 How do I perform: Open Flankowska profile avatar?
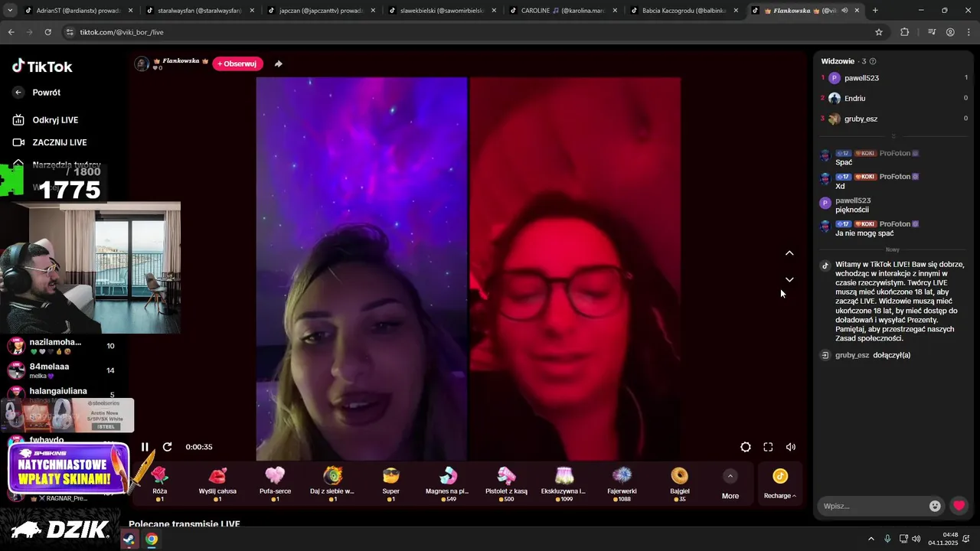point(142,64)
